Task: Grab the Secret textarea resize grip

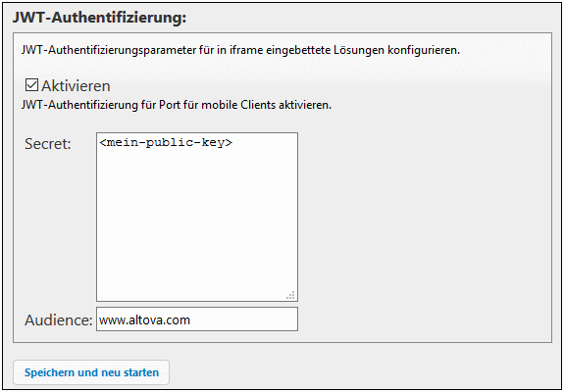Action: pyautogui.click(x=291, y=295)
